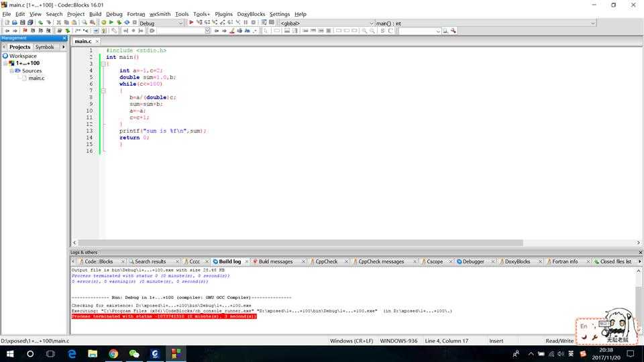644x362 pixels.
Task: Click the Build and run icon
Action: 119,23
